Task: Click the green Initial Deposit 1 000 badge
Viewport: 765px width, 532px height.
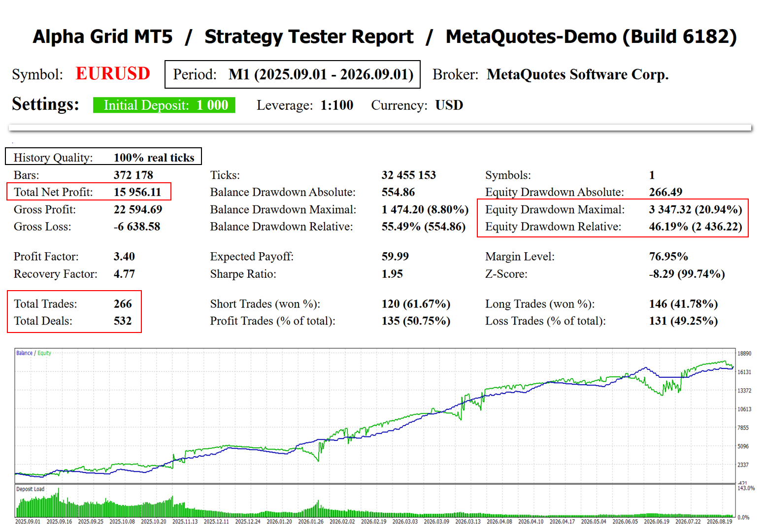Action: coord(164,105)
